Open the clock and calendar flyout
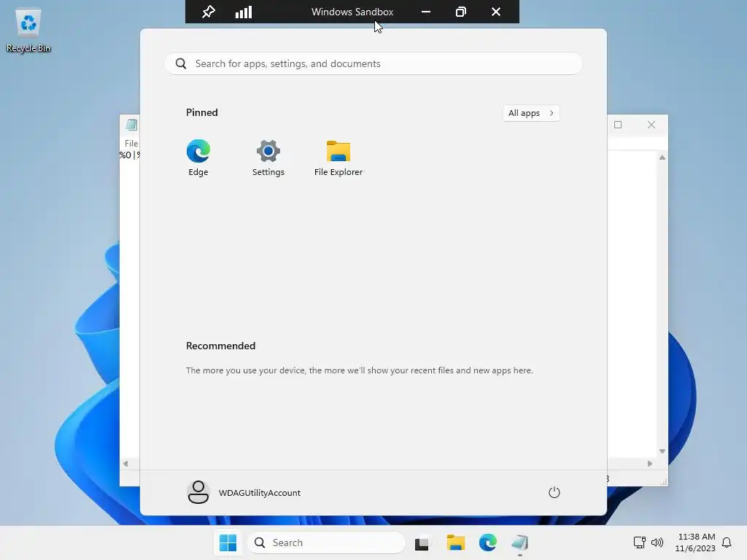The image size is (747, 560). pos(695,542)
